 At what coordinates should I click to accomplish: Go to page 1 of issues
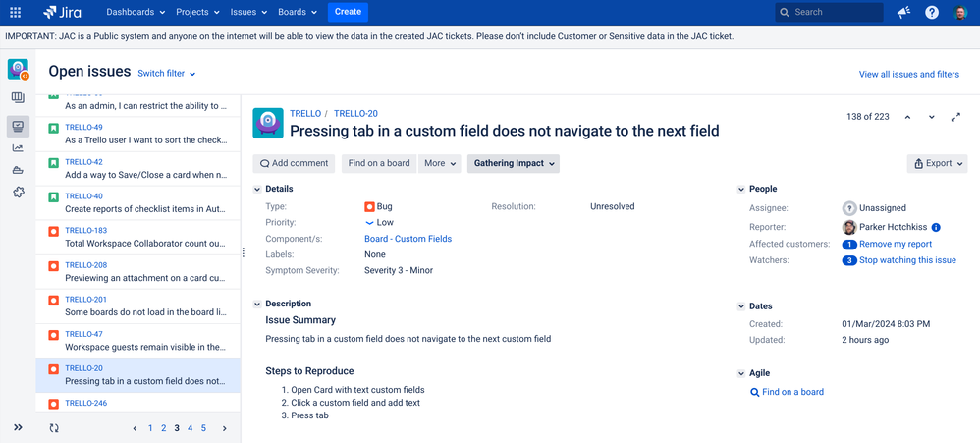point(150,428)
